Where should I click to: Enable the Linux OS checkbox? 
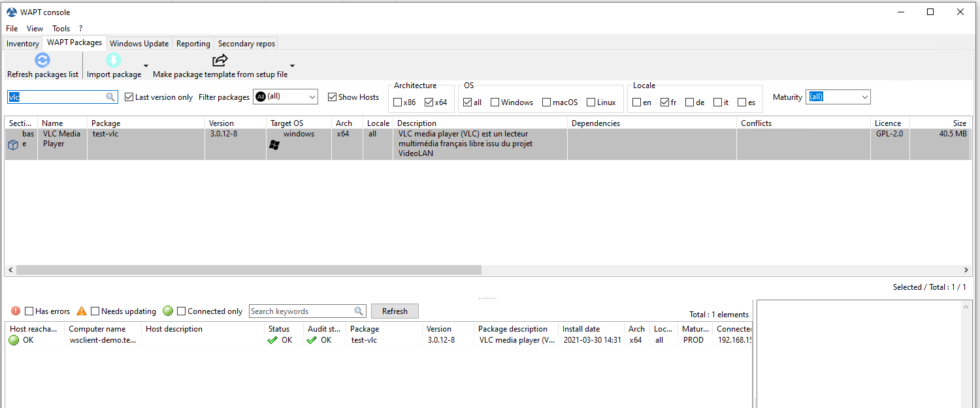[x=591, y=102]
